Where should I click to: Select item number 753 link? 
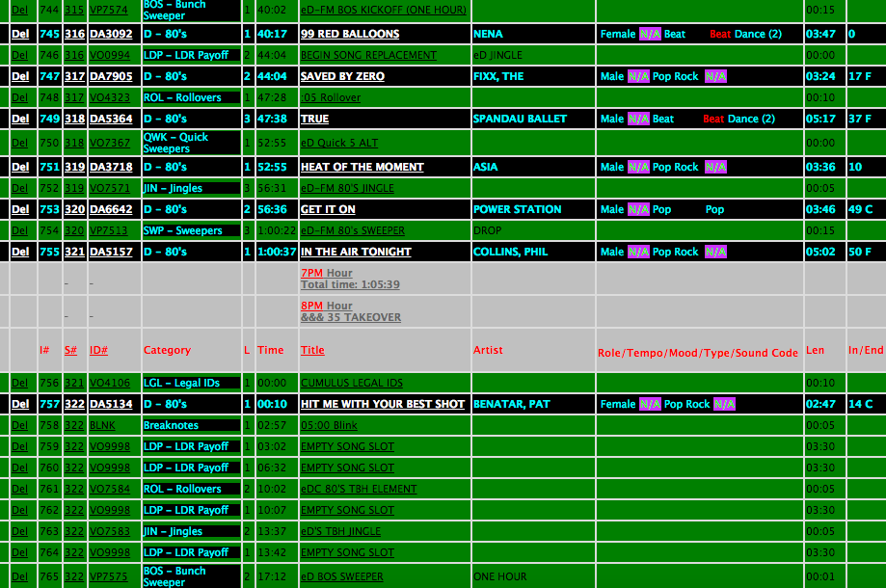(x=49, y=209)
